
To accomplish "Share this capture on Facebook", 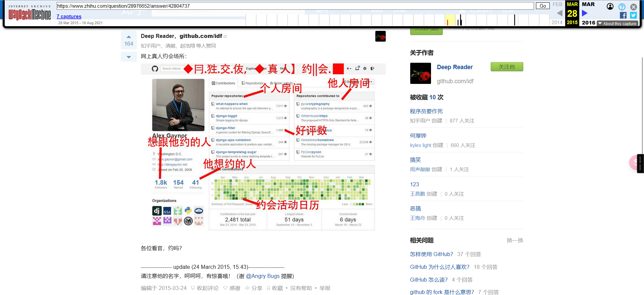I will (x=623, y=15).
